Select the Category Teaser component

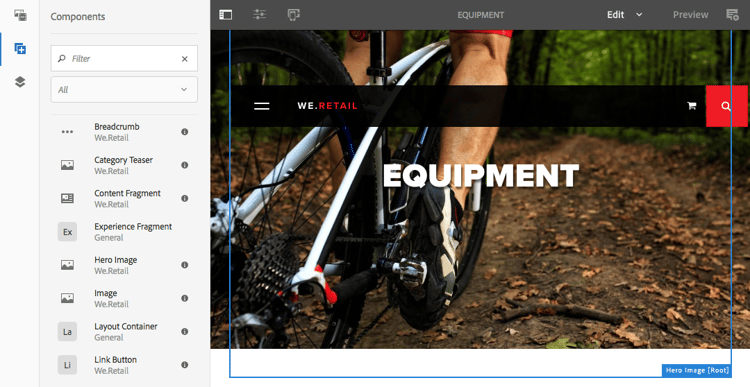pos(124,165)
